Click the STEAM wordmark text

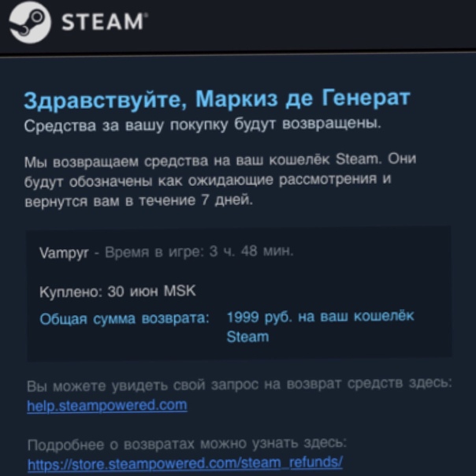pyautogui.click(x=105, y=22)
